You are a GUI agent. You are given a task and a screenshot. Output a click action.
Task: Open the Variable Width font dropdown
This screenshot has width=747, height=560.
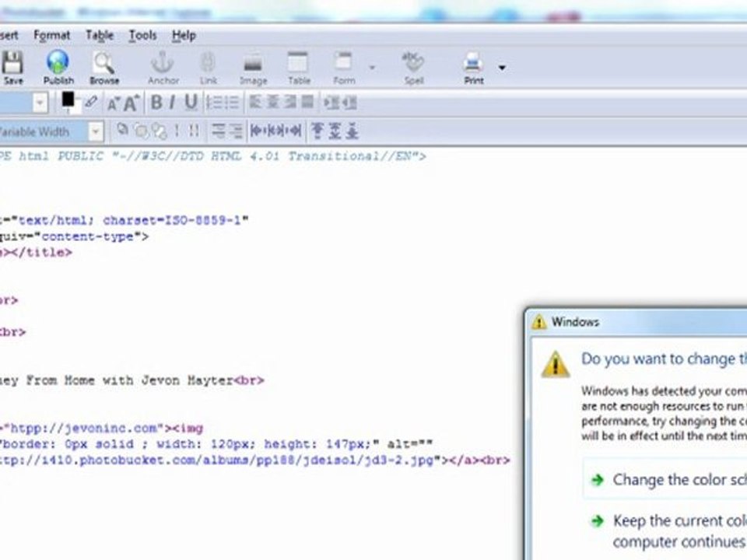(95, 131)
